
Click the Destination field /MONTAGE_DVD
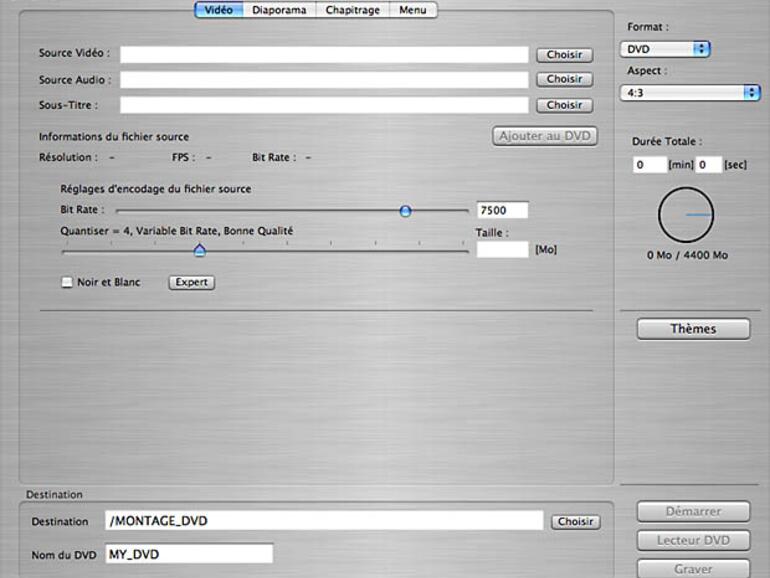(324, 521)
